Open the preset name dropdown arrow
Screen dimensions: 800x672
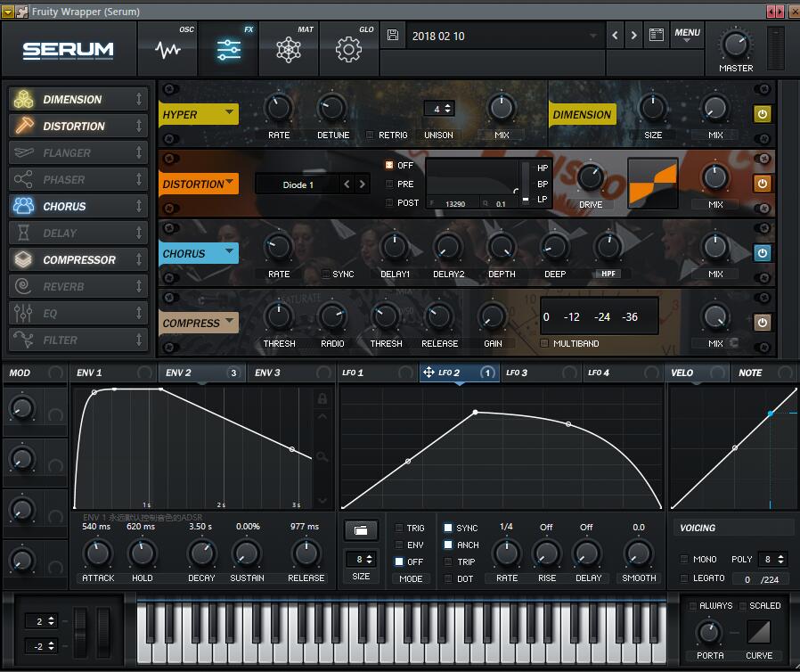tap(592, 36)
